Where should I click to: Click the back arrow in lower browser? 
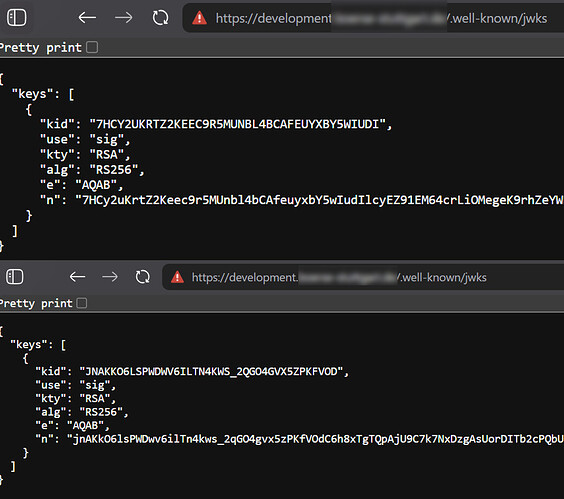pyautogui.click(x=77, y=277)
